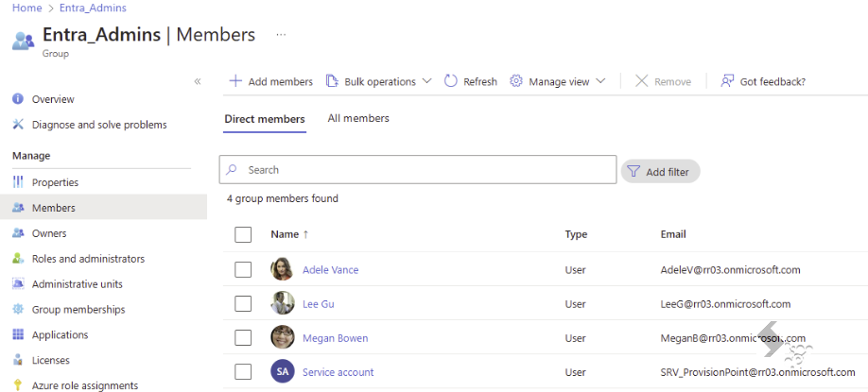Click Adele Vance's profile photo
This screenshot has height=392, width=868.
point(283,269)
